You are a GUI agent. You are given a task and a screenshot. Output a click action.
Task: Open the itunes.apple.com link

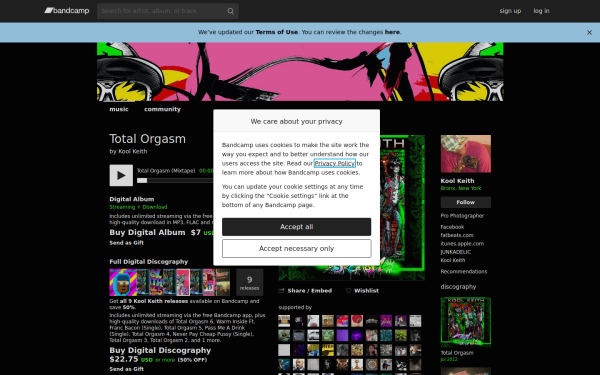click(x=462, y=243)
